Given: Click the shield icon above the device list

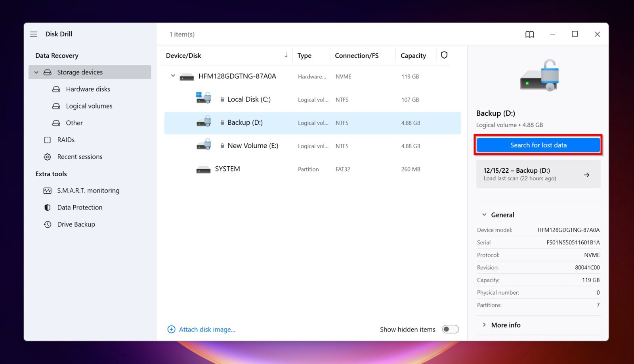Looking at the screenshot, I should (x=443, y=55).
